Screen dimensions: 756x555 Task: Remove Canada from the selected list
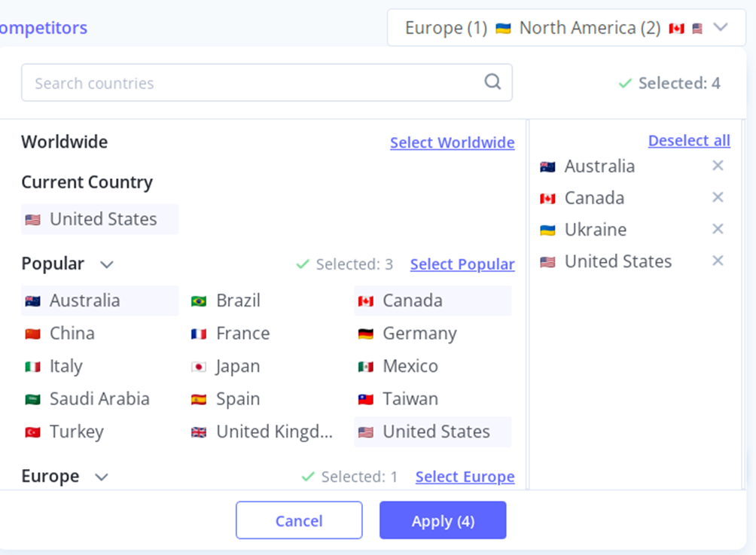pos(718,197)
